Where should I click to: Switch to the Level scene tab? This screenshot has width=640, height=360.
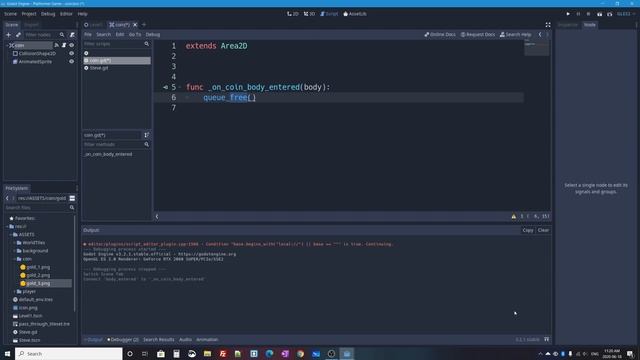tap(93, 25)
